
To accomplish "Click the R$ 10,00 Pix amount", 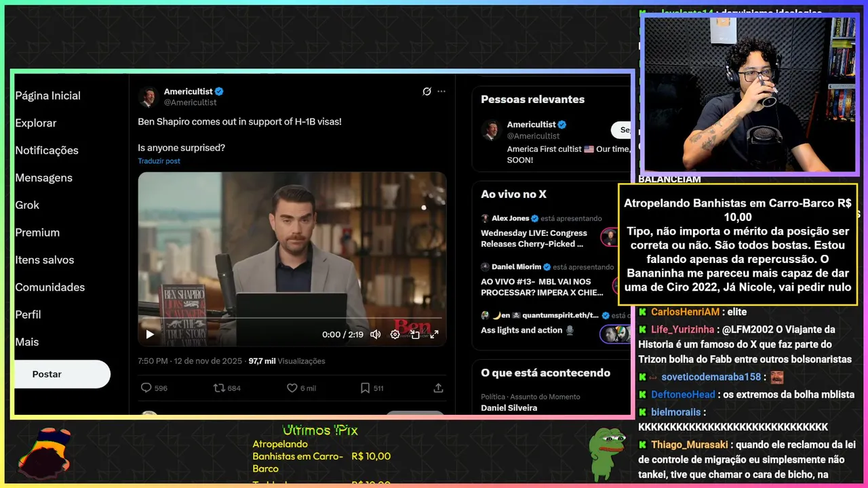I will [371, 457].
